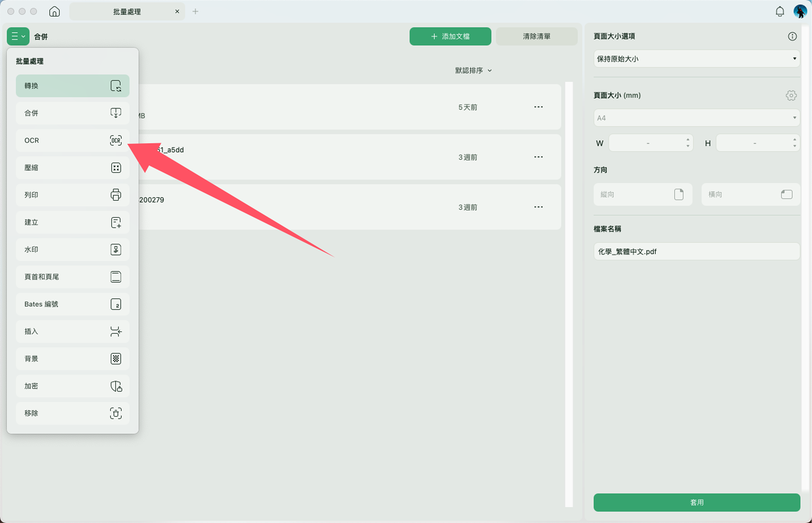Close the 批量處理 tab
The width and height of the screenshot is (812, 523).
[x=177, y=11]
